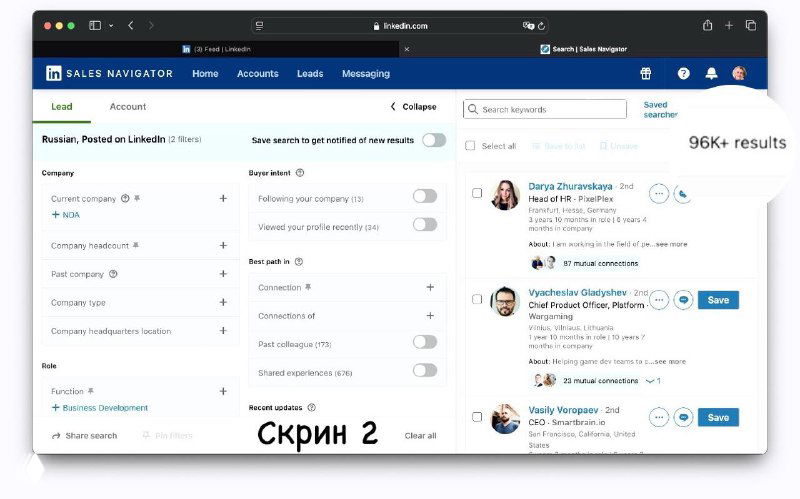Click the pin icon beside Company headcount

(136, 245)
